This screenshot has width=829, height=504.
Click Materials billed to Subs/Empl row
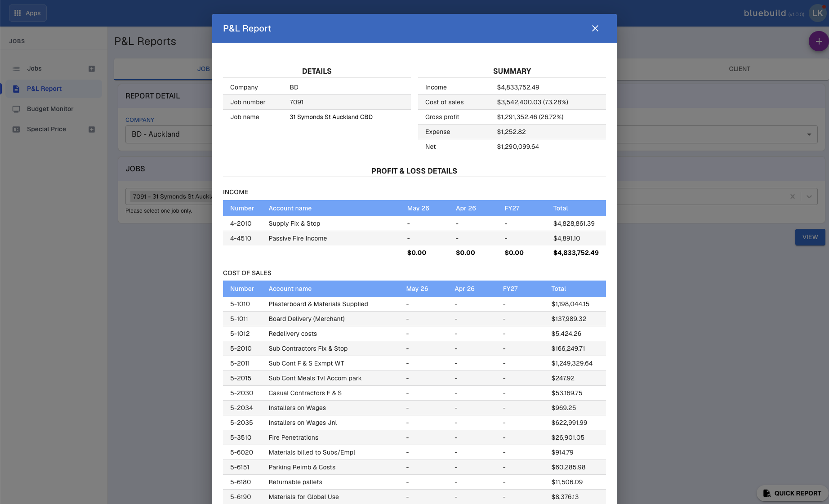pyautogui.click(x=414, y=452)
